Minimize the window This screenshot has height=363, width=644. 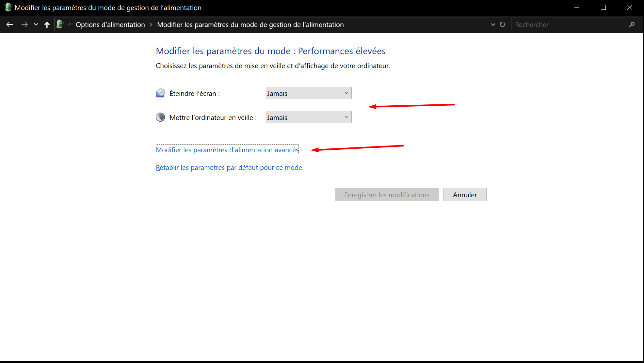click(x=577, y=8)
